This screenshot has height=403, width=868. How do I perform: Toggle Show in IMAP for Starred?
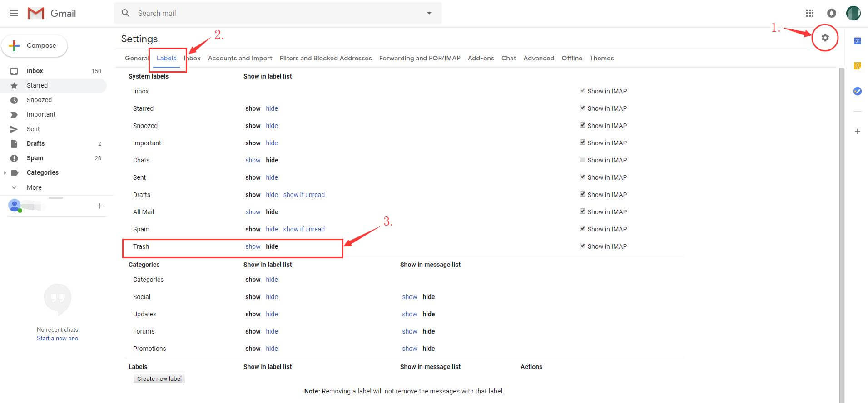pos(582,108)
